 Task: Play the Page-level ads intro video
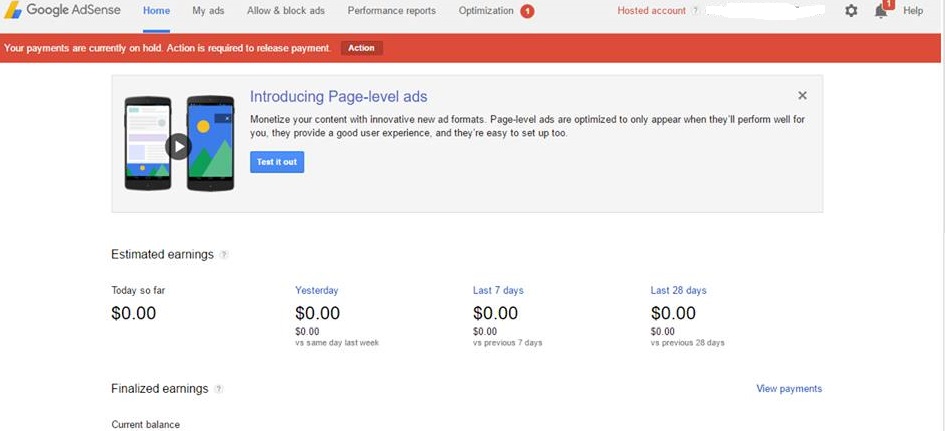(178, 146)
